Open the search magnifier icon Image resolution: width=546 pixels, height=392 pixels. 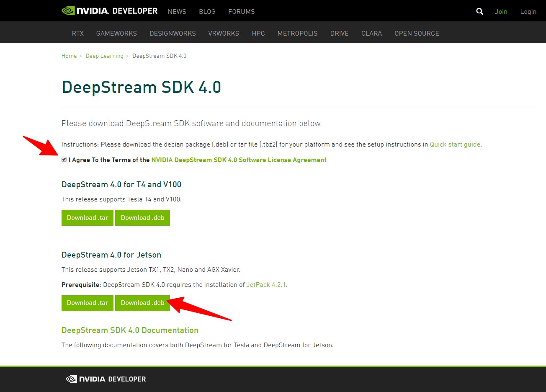(480, 12)
